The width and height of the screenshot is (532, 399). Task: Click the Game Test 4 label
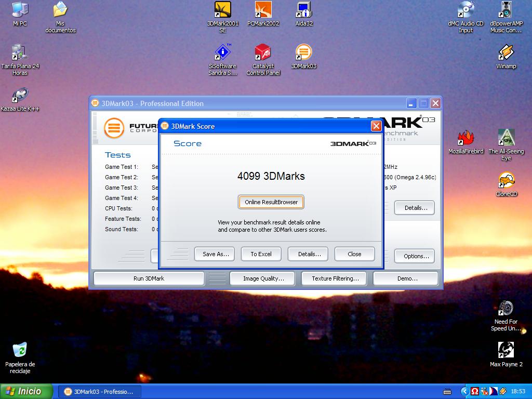[x=122, y=198]
